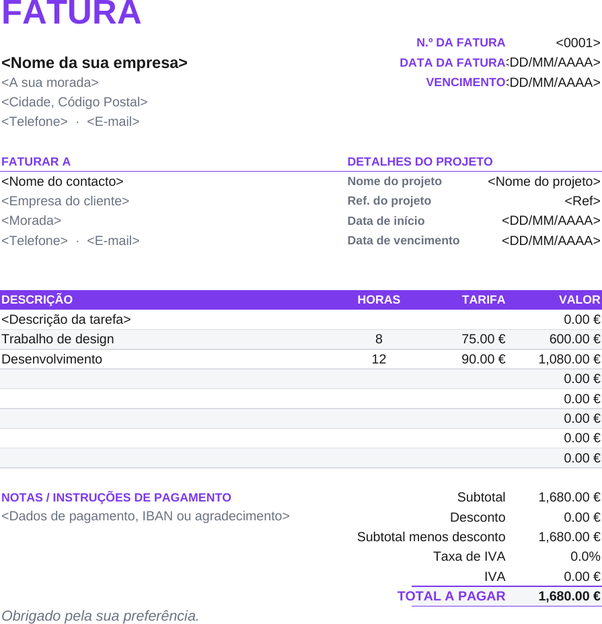Screen dimensions: 602x624
Task: Select the <Ref> project reference value
Action: 583,201
